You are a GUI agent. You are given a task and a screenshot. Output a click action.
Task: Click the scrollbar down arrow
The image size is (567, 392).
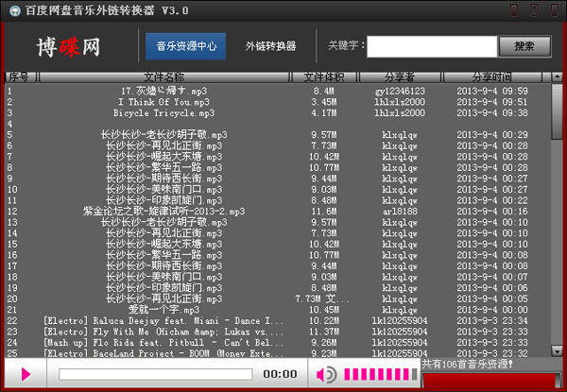click(557, 350)
